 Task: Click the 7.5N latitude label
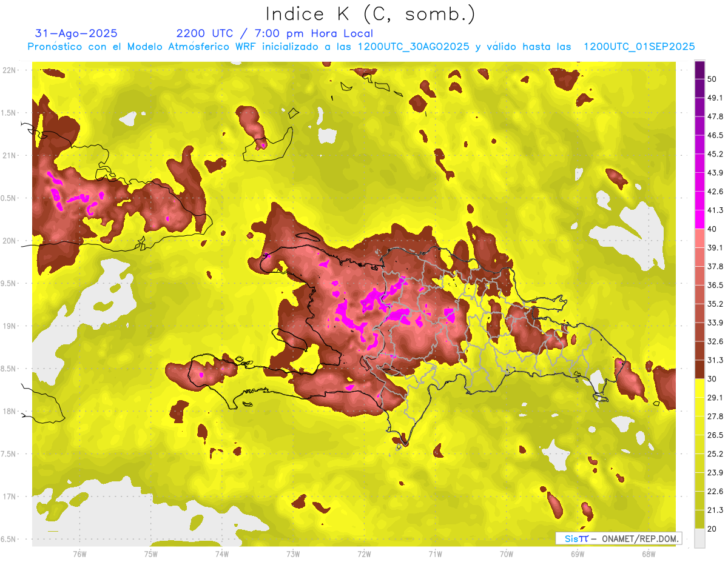click(9, 453)
